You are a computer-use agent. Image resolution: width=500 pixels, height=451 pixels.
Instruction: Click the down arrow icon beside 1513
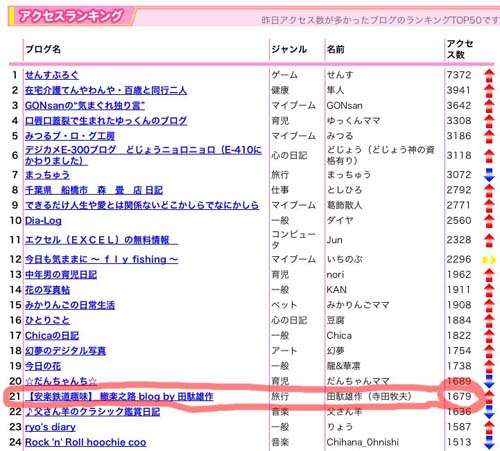click(489, 442)
